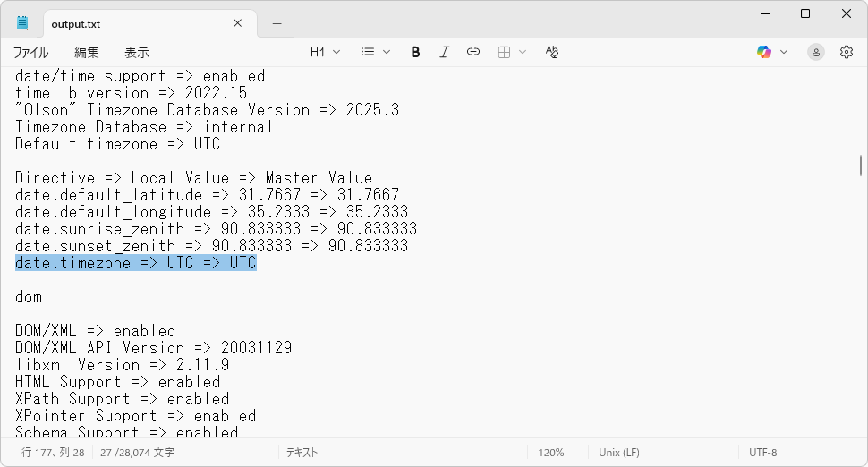Click the 120% zoom level in status bar
This screenshot has width=868, height=467.
click(550, 453)
